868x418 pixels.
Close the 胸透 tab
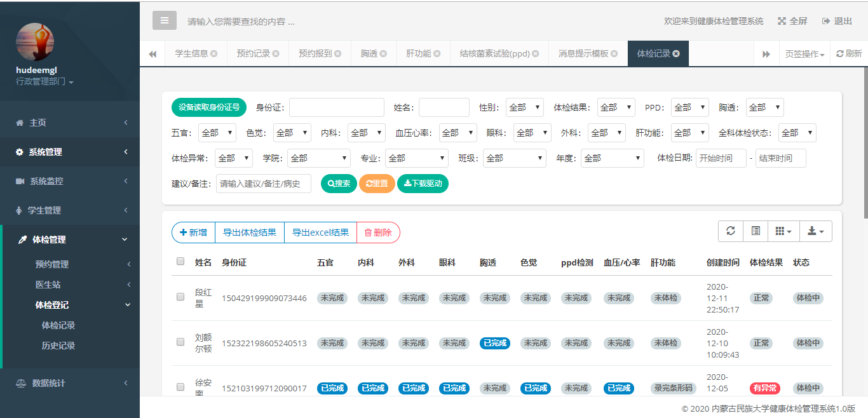(384, 54)
